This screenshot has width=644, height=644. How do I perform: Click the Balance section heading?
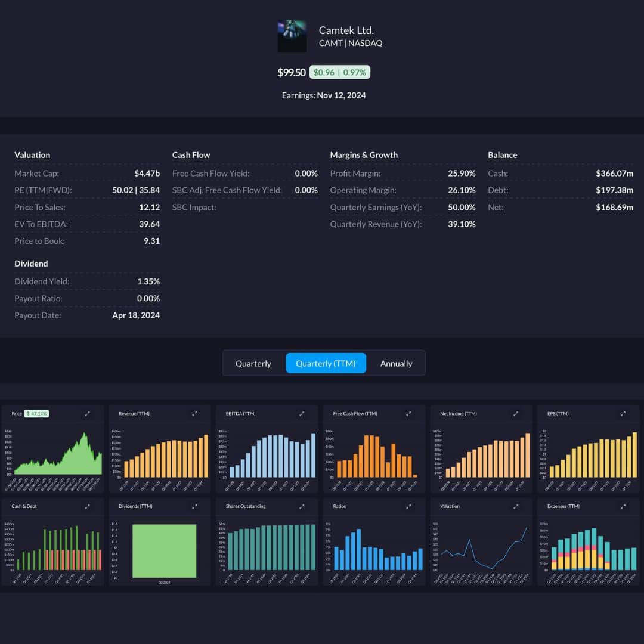point(503,155)
